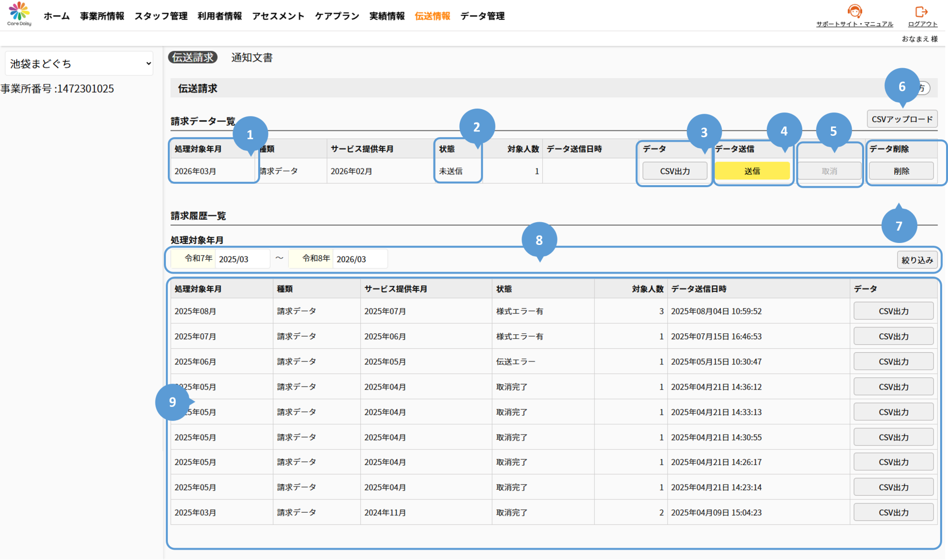948x560 pixels.
Task: Click the logout door icon
Action: pyautogui.click(x=921, y=11)
